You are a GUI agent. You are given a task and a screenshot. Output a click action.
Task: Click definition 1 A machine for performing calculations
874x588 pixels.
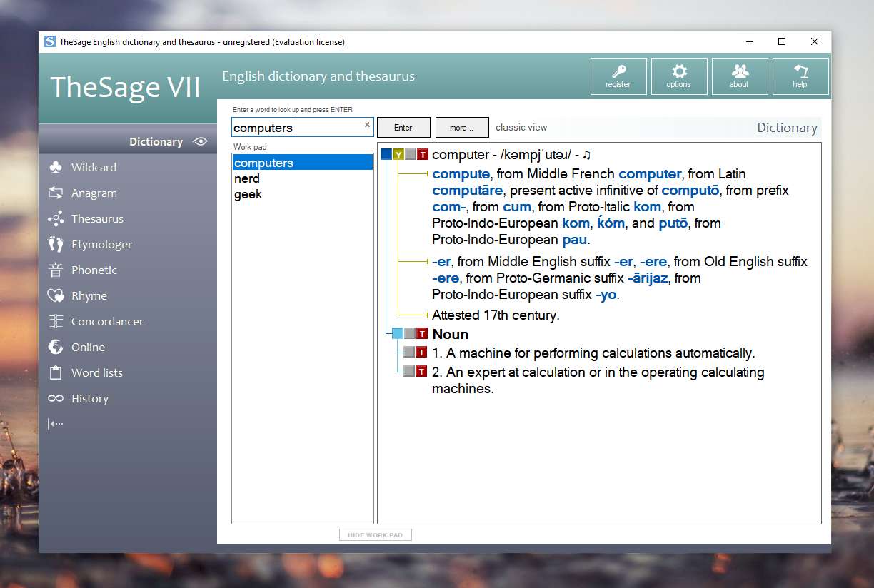[x=593, y=353]
